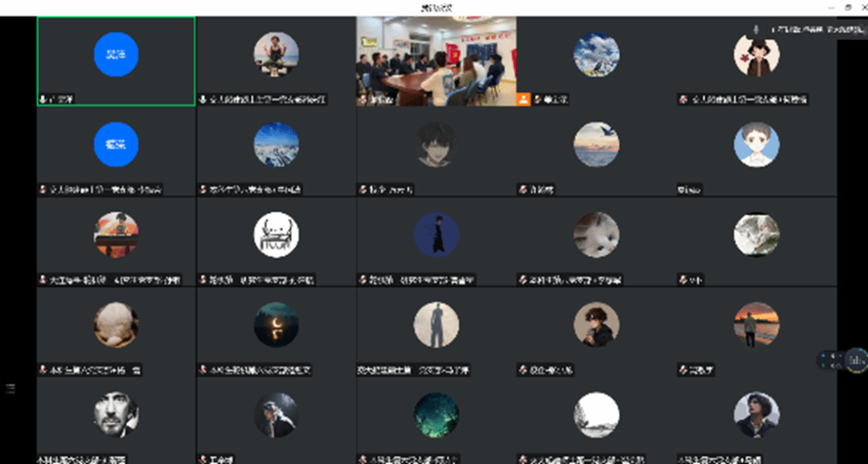The height and width of the screenshot is (464, 868).
Task: Click the orange host badge icon
Action: click(x=523, y=99)
